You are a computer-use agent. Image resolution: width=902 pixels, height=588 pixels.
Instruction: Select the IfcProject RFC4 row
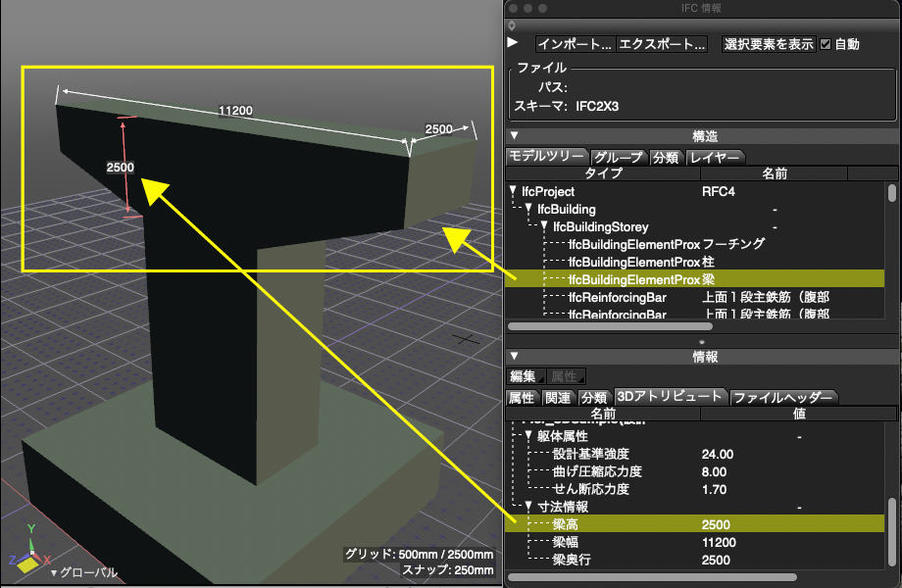coord(695,191)
